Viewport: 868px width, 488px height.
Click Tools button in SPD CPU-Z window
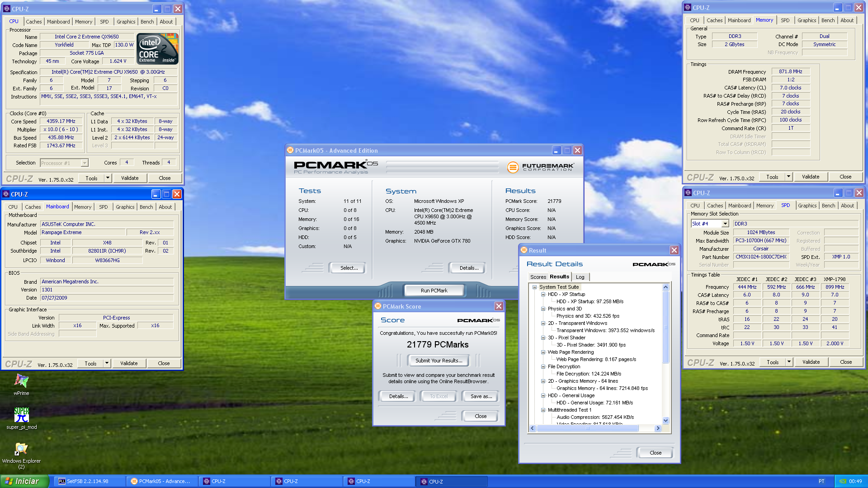[x=772, y=362]
